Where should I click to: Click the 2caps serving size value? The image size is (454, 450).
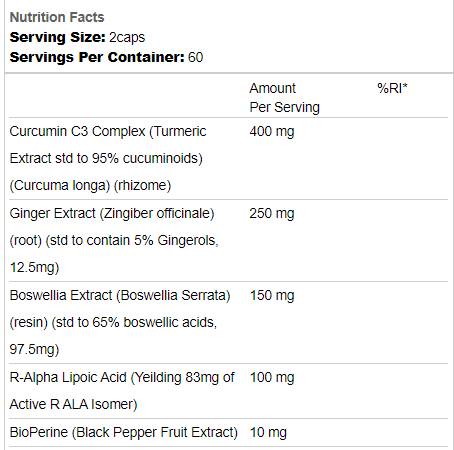127,38
